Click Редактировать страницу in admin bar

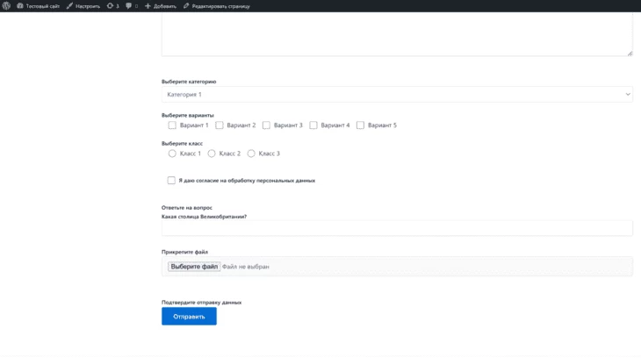[x=217, y=6]
